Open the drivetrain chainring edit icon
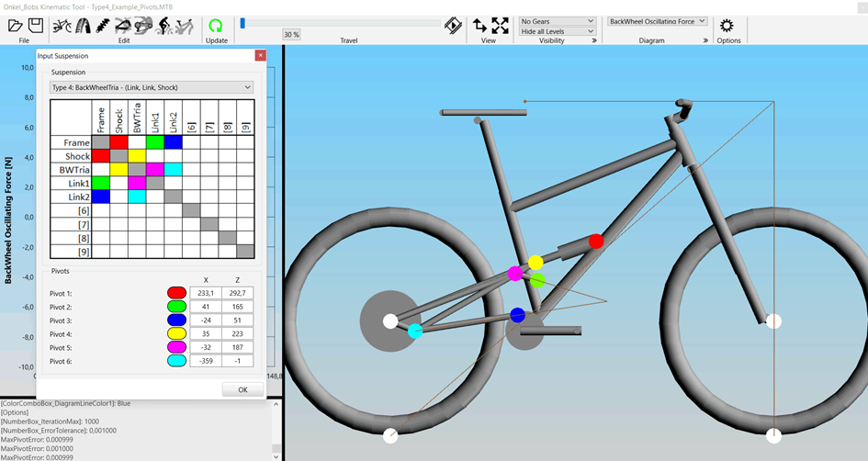 (x=141, y=26)
